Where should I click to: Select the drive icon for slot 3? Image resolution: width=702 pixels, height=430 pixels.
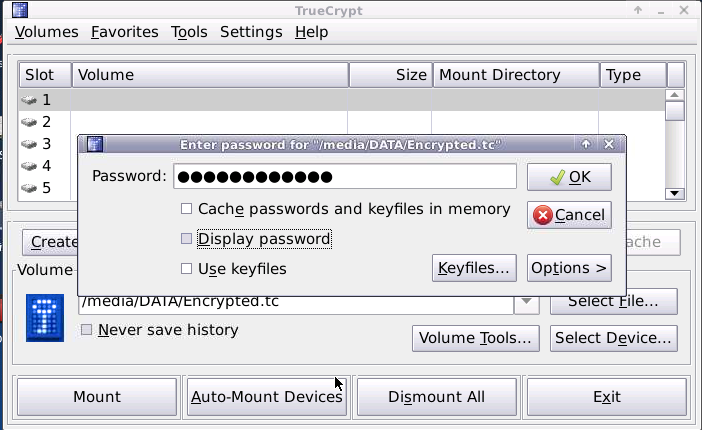coord(30,144)
